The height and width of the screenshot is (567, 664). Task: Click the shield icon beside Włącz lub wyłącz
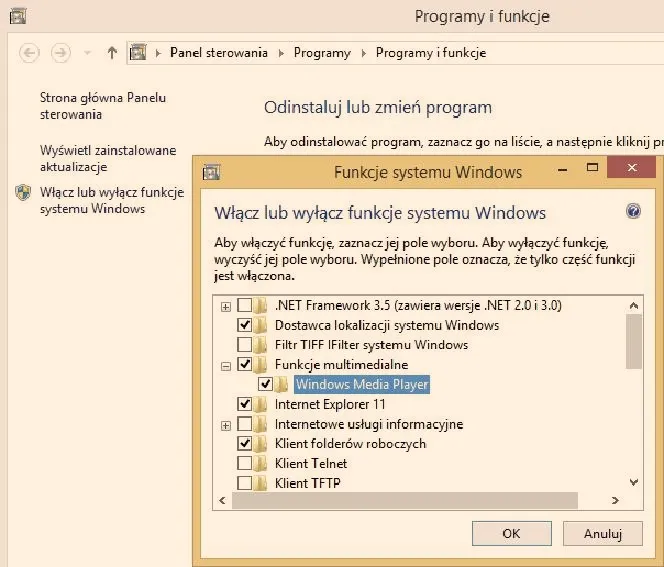[23, 192]
